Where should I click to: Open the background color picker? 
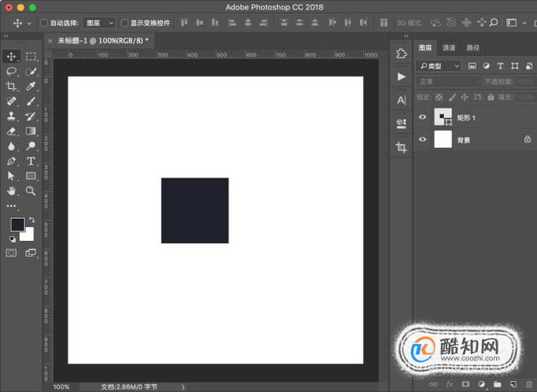point(29,236)
